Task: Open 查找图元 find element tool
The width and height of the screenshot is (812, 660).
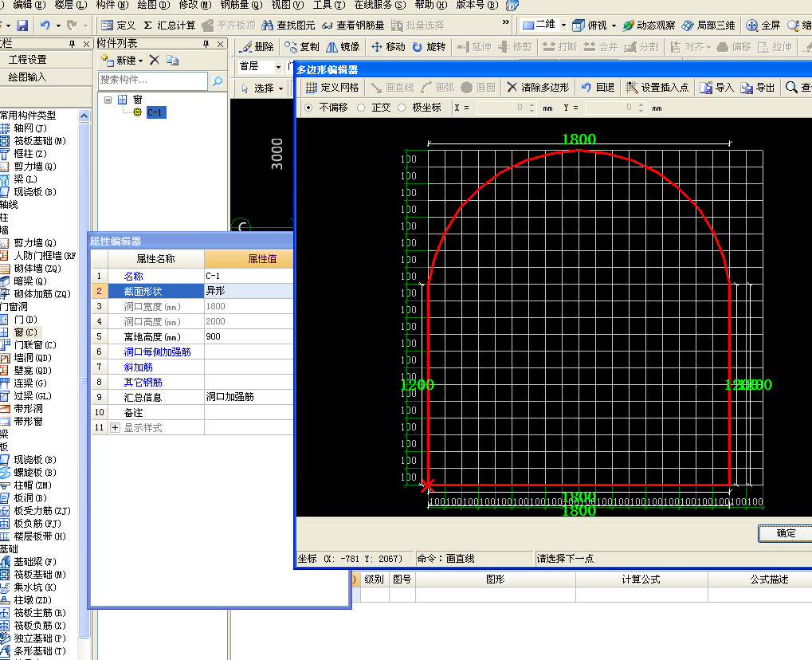Action: click(289, 25)
